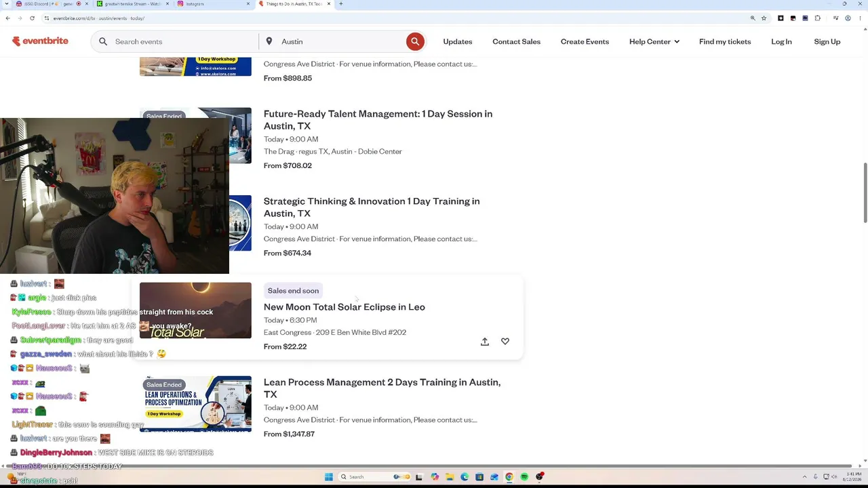Open Future-Ready Talent Management event title

pyautogui.click(x=378, y=119)
